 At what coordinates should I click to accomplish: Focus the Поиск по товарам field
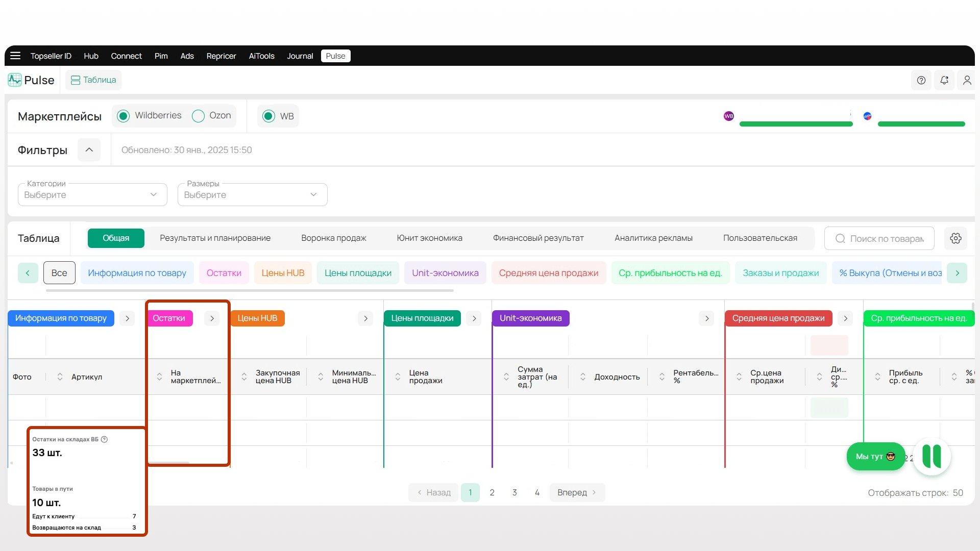879,238
